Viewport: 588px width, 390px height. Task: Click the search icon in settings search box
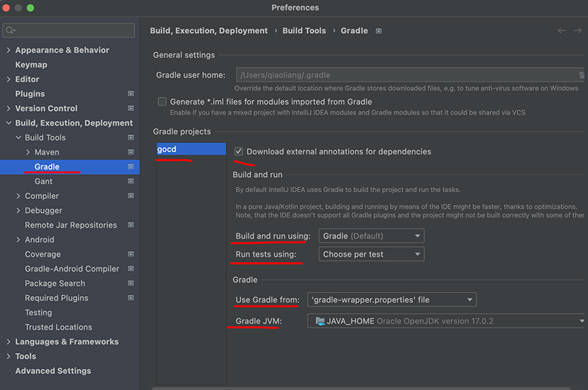point(10,30)
